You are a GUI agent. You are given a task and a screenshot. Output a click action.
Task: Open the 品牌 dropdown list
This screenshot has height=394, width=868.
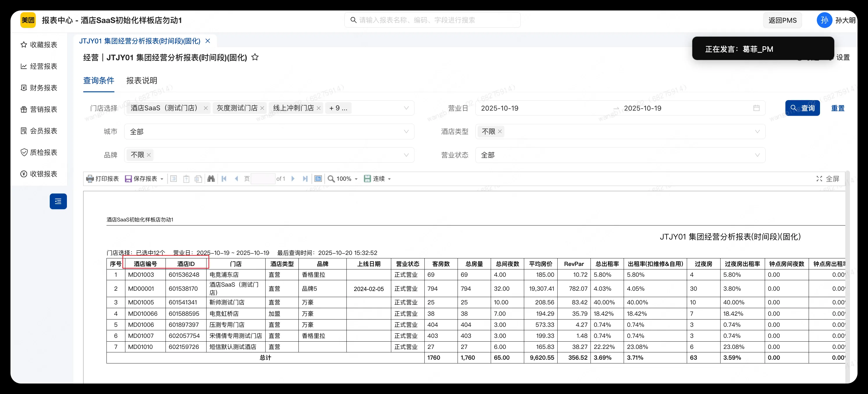coord(406,155)
